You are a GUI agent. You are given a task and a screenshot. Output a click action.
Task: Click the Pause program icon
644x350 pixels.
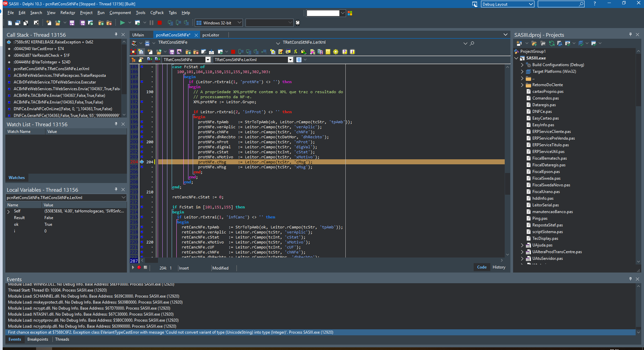(x=151, y=23)
